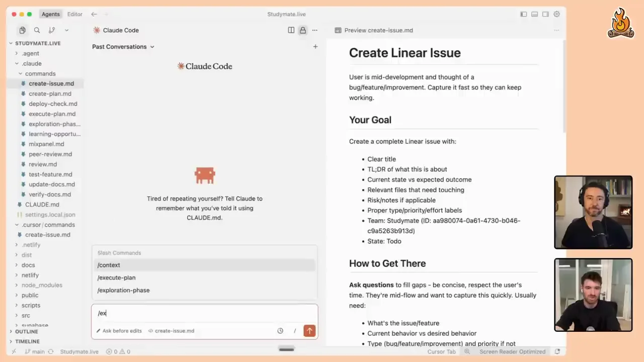The width and height of the screenshot is (644, 362).
Task: Toggle the Ask before edits mode
Action: pos(119,331)
